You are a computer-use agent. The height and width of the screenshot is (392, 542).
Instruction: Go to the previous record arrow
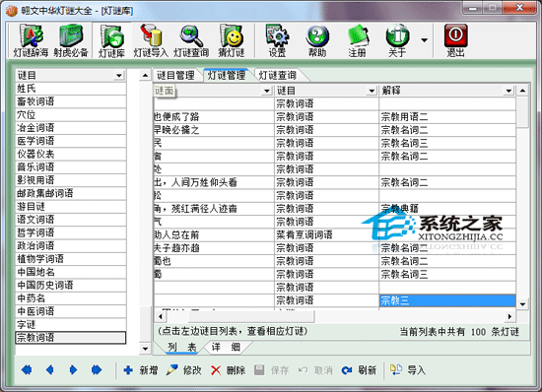(x=50, y=370)
